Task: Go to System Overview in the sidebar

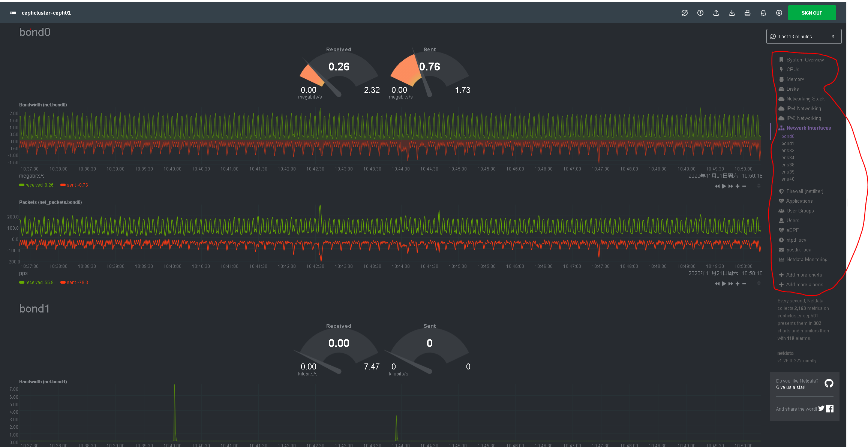Action: point(805,59)
